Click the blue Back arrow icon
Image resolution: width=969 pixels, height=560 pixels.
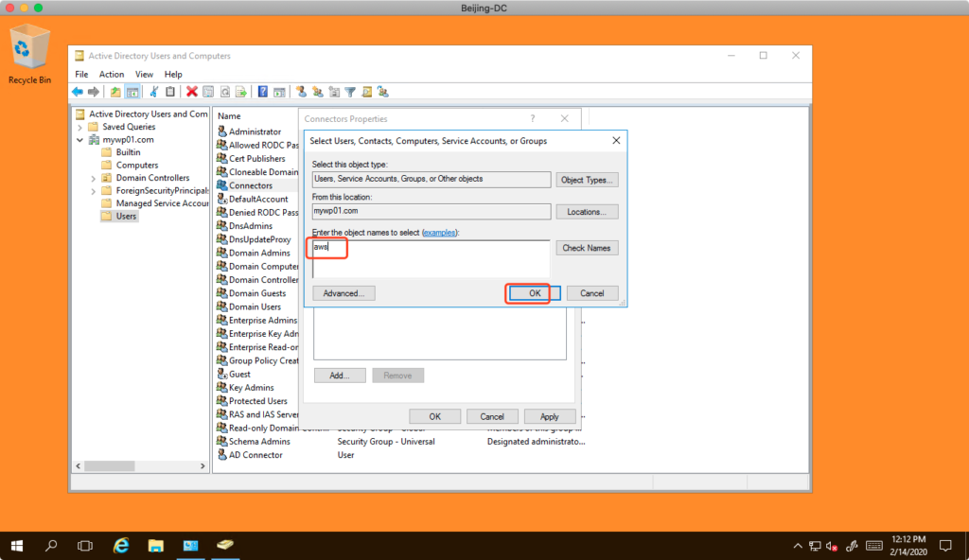coord(78,92)
